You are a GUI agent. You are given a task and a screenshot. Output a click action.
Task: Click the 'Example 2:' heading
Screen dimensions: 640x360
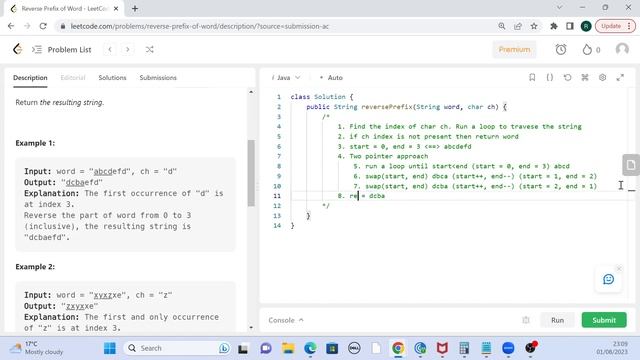click(x=35, y=267)
